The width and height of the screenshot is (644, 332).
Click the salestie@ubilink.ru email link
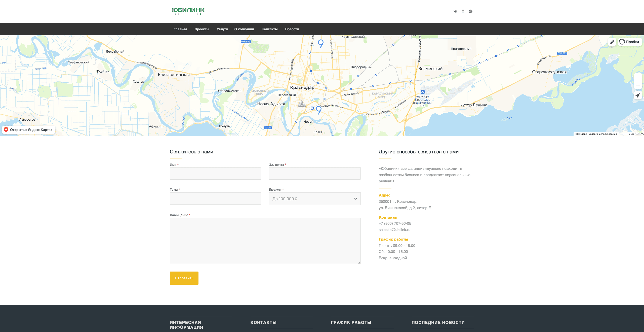click(394, 230)
